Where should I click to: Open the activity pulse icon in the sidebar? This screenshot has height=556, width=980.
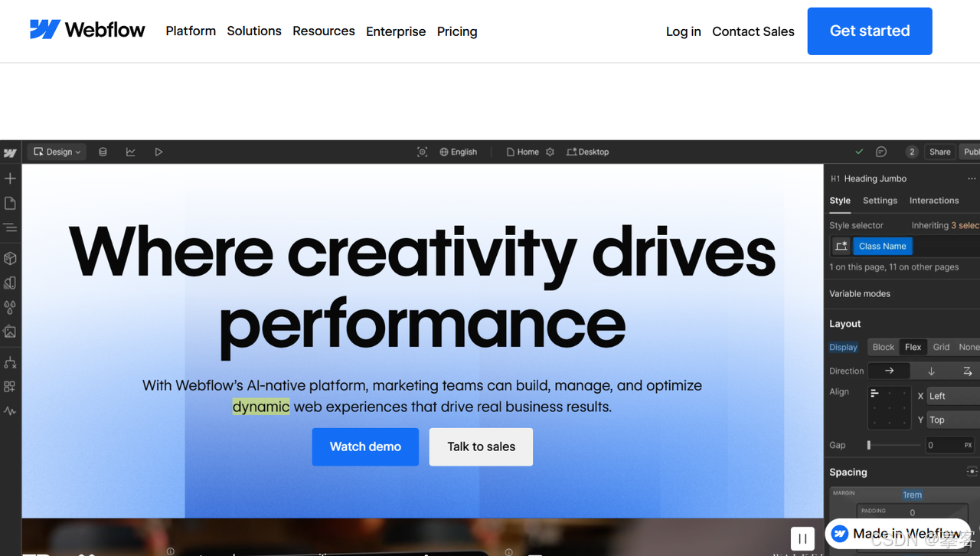point(10,411)
